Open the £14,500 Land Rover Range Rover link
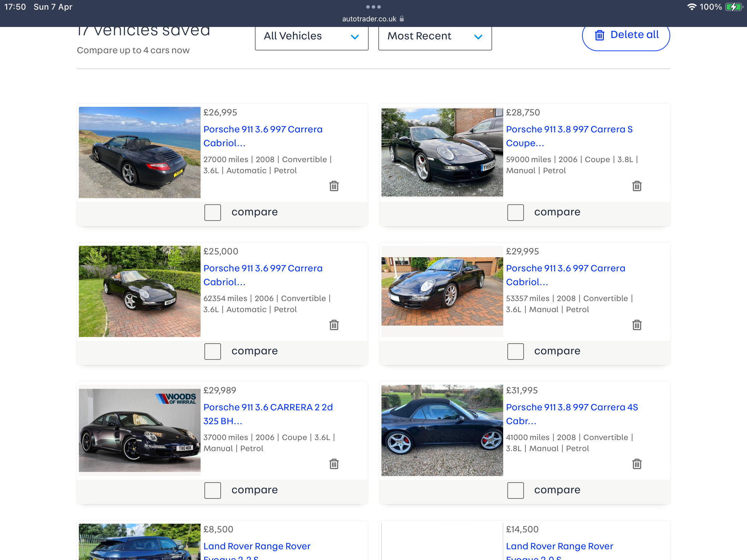Screen dimensions: 747x560 click(560, 550)
